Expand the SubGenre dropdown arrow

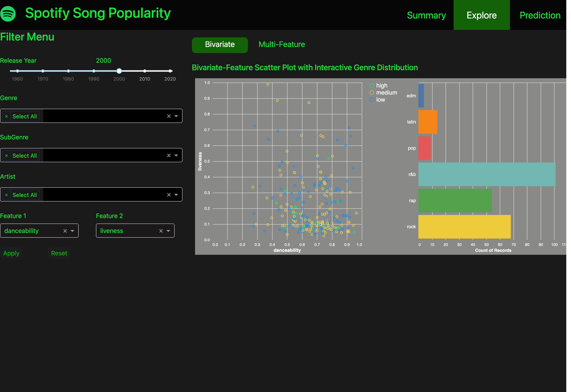coord(176,156)
